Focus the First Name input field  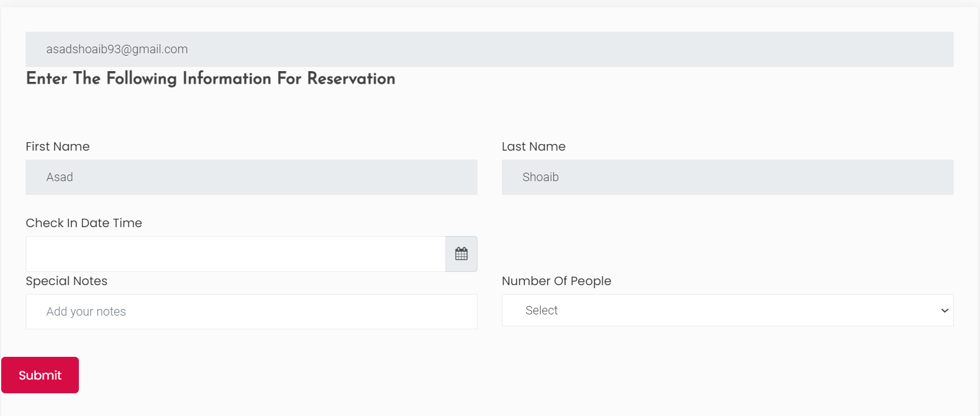click(x=251, y=177)
